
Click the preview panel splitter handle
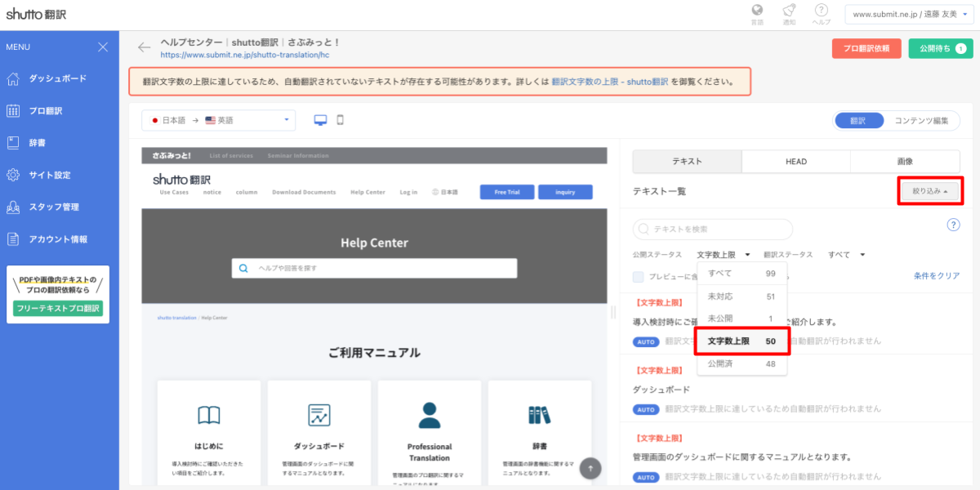(613, 312)
